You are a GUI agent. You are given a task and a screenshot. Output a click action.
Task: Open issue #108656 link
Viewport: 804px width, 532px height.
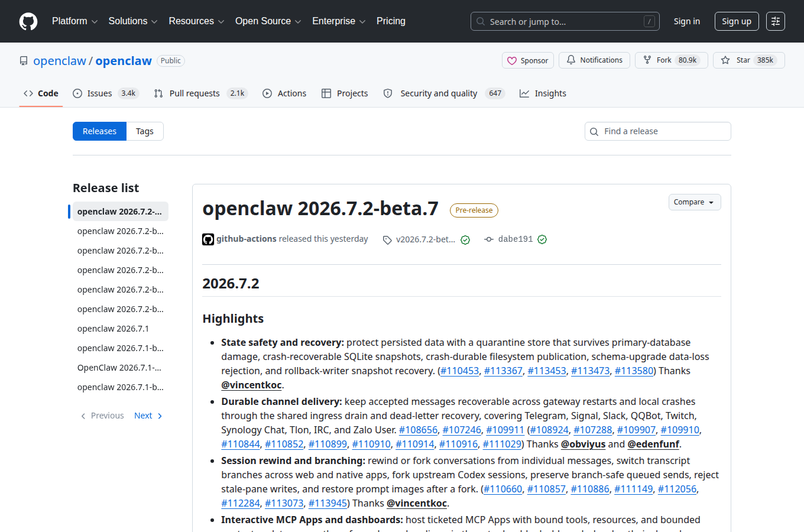tap(418, 430)
